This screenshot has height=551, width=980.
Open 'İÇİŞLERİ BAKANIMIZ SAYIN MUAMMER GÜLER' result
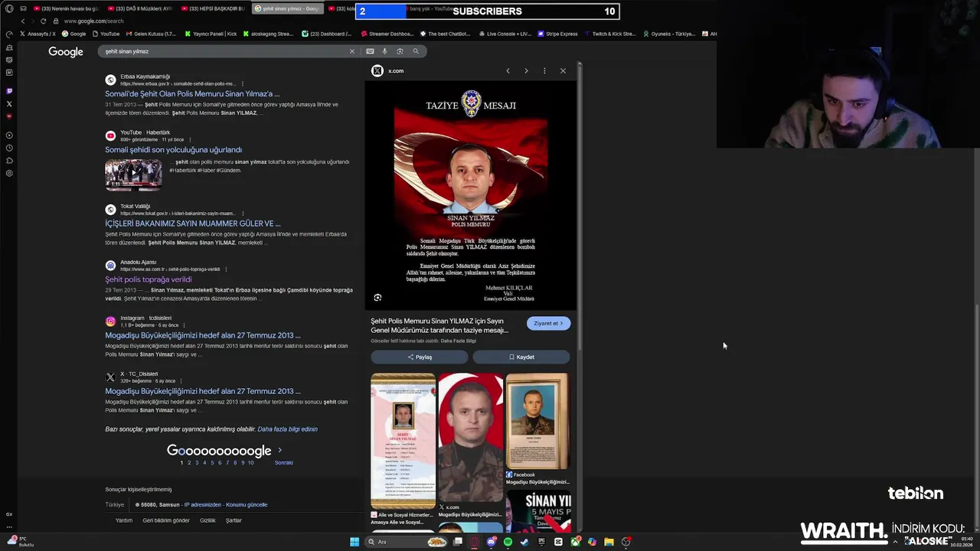pos(193,223)
